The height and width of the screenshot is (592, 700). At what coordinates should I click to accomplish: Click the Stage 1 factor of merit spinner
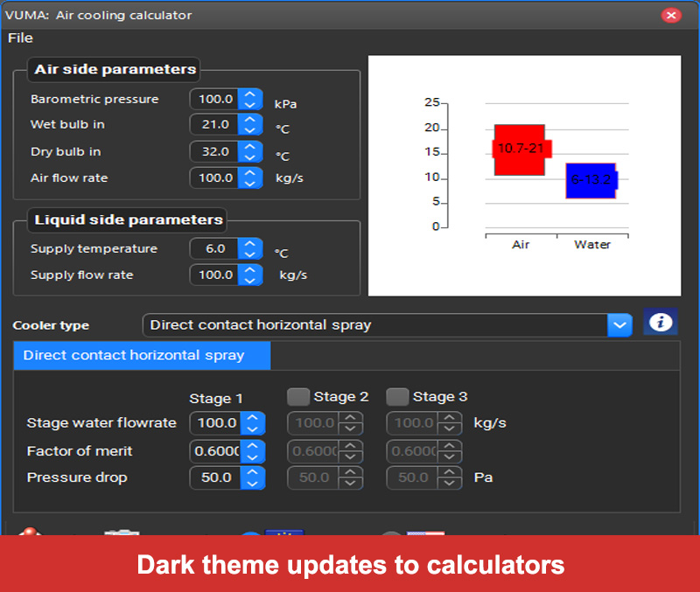253,451
